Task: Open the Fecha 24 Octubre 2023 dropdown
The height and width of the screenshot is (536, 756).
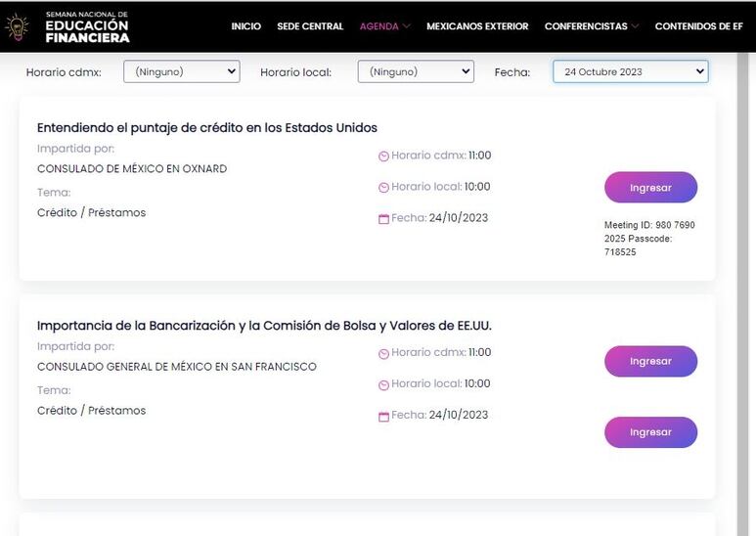Action: 631,71
